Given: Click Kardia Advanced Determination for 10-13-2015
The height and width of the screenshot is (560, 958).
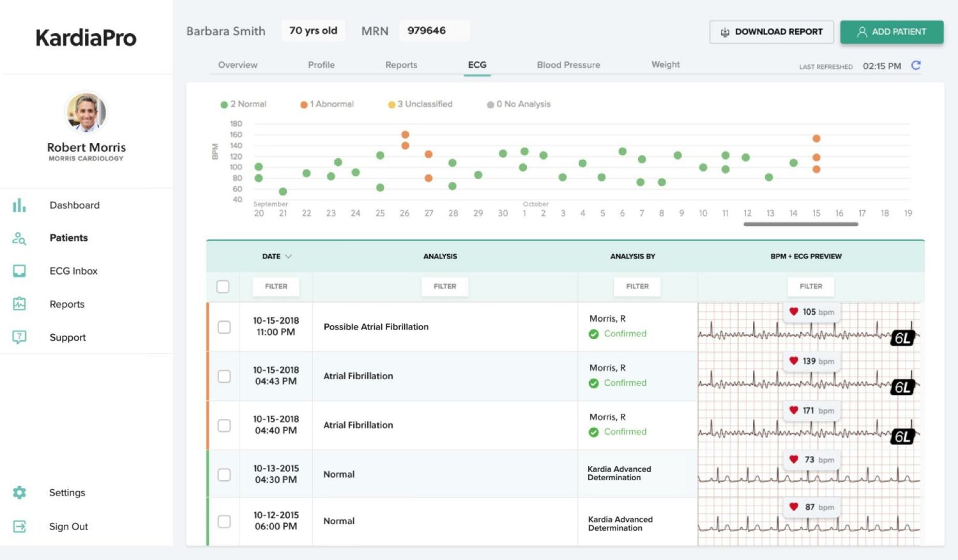Looking at the screenshot, I should click(620, 473).
